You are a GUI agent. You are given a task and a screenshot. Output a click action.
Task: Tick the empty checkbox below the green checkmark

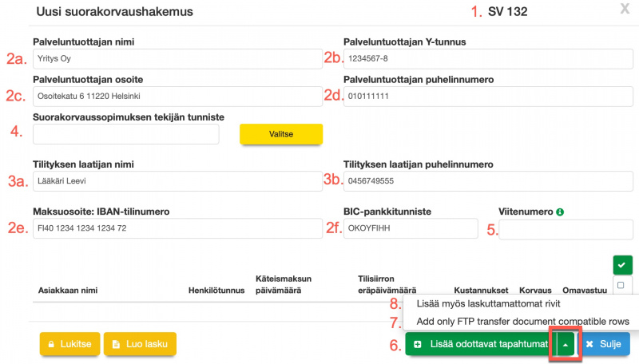[x=621, y=285]
